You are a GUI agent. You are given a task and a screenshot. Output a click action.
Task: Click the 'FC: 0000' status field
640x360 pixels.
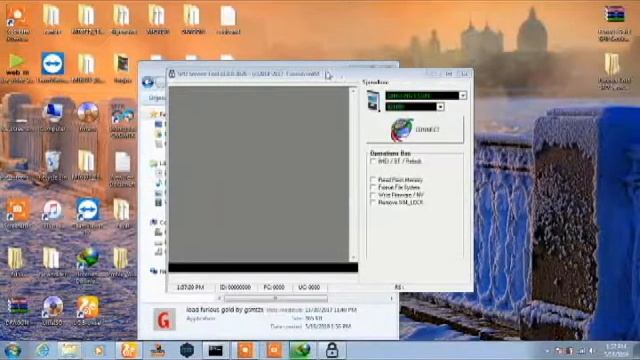coord(274,287)
